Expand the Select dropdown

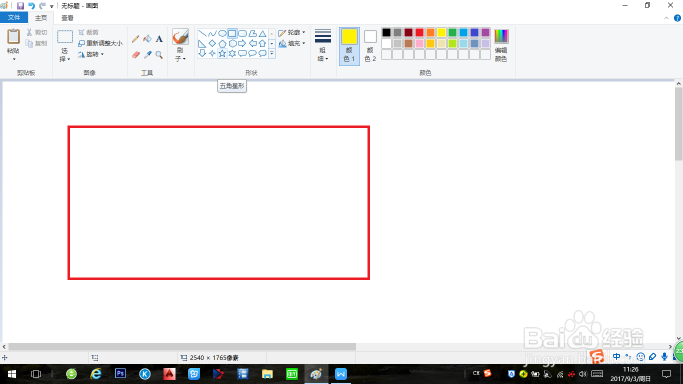pos(65,55)
